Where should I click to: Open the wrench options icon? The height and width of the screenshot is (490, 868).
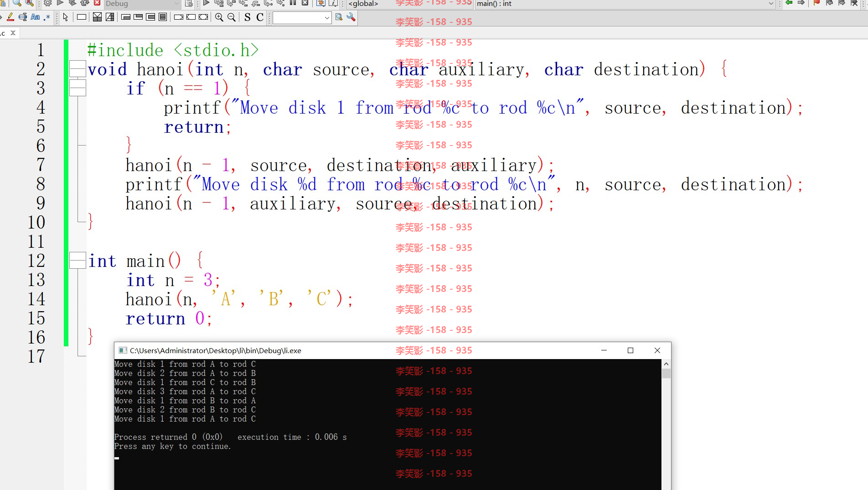(x=351, y=17)
